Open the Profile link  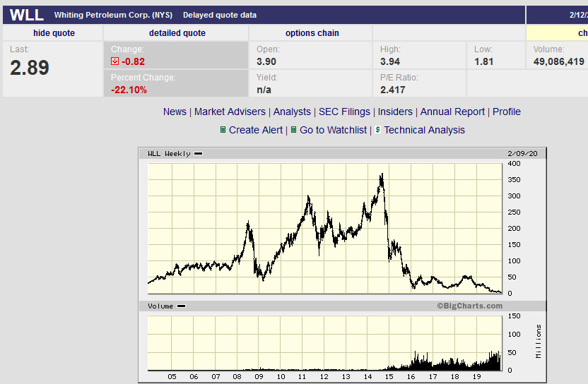(x=507, y=112)
